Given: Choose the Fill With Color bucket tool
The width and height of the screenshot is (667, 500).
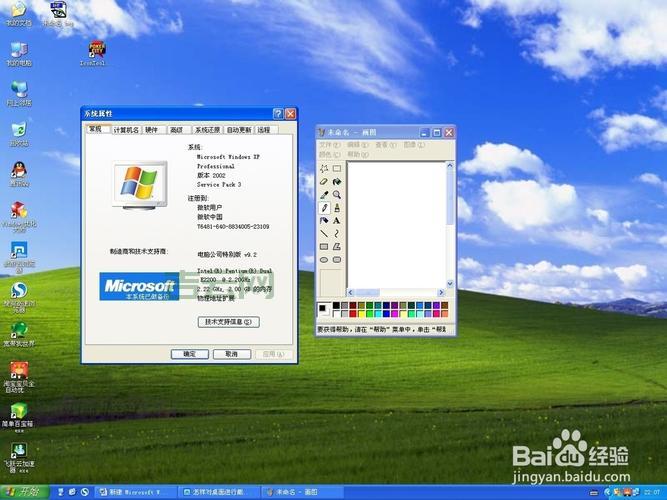Looking at the screenshot, I should tap(337, 182).
